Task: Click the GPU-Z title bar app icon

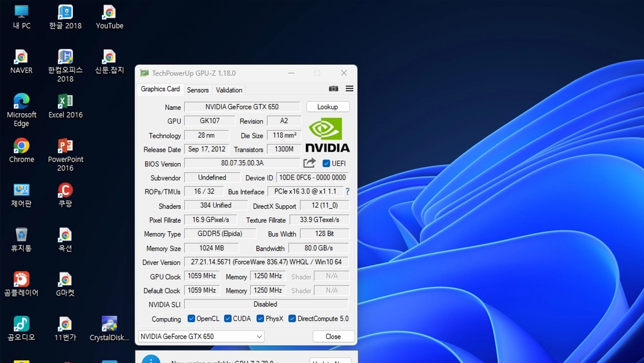Action: point(144,73)
